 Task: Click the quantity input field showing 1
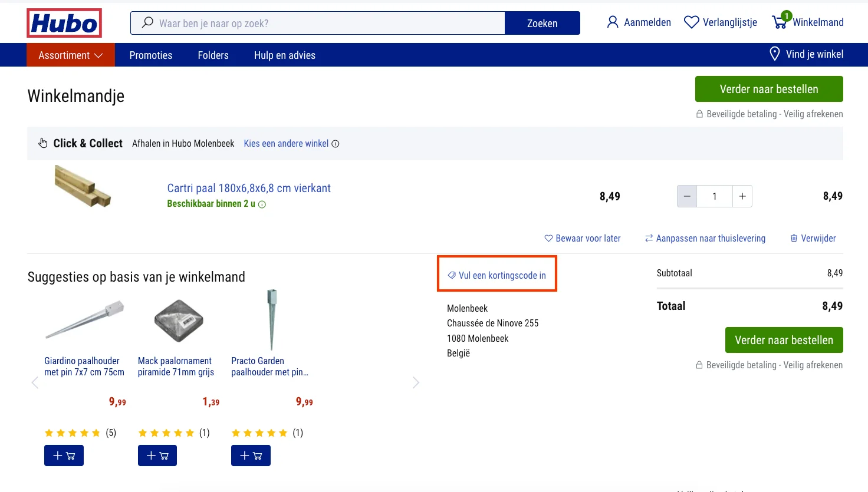pos(715,196)
